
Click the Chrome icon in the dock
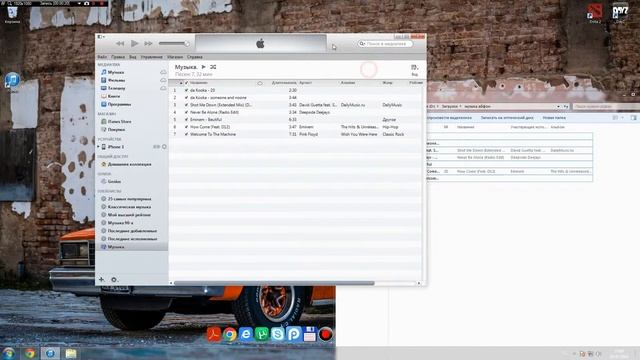point(230,334)
